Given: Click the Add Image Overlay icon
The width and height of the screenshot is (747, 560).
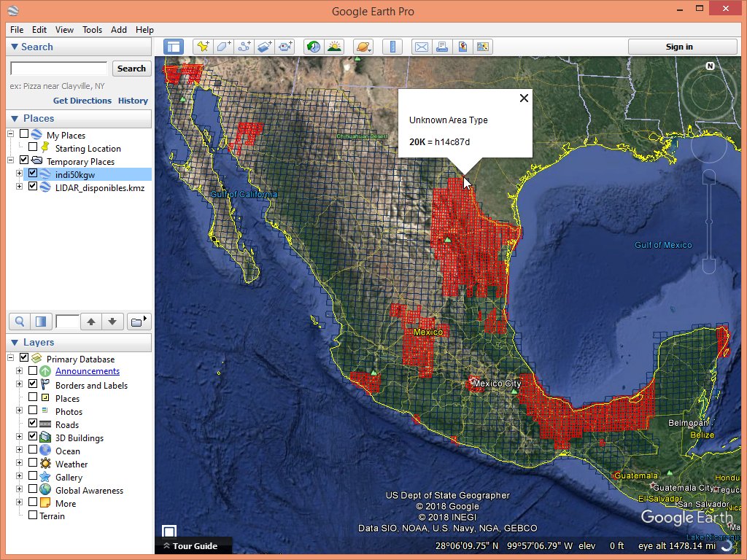Looking at the screenshot, I should point(265,47).
